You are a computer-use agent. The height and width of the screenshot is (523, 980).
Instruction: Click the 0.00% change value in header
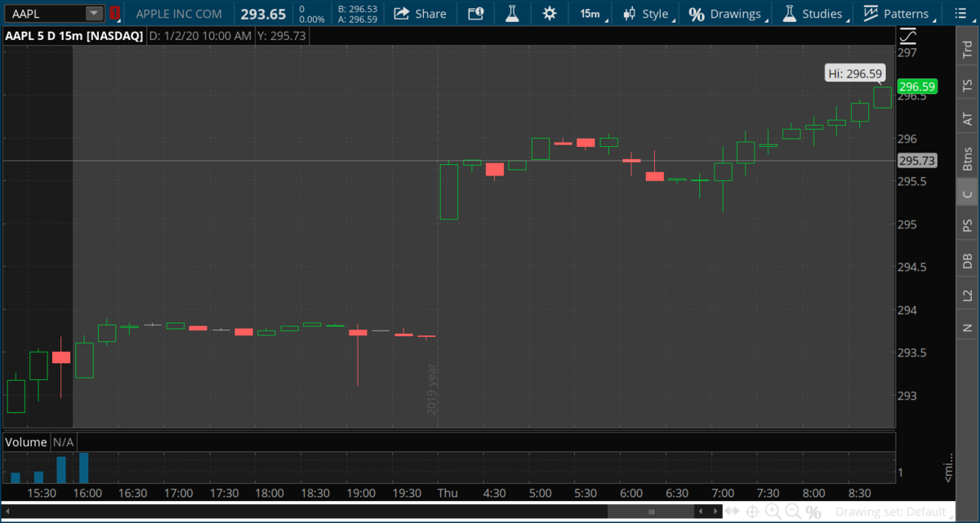tap(312, 19)
